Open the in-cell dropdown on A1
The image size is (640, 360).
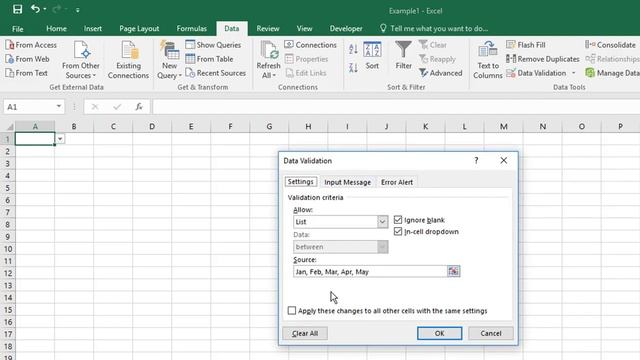click(x=60, y=139)
